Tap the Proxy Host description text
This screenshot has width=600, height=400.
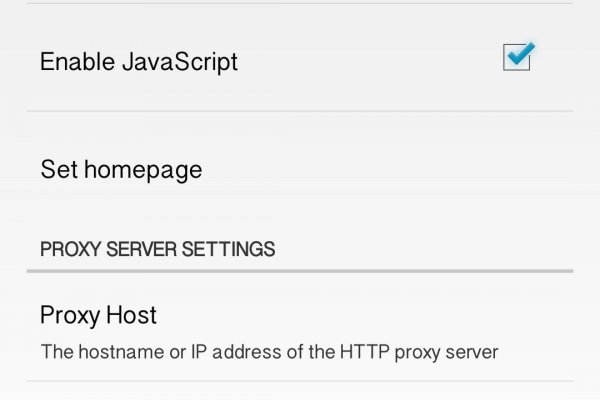pos(268,352)
